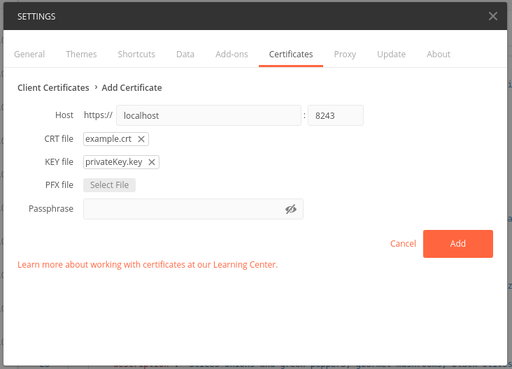
Task: Cancel adding the certificate
Action: coord(403,244)
